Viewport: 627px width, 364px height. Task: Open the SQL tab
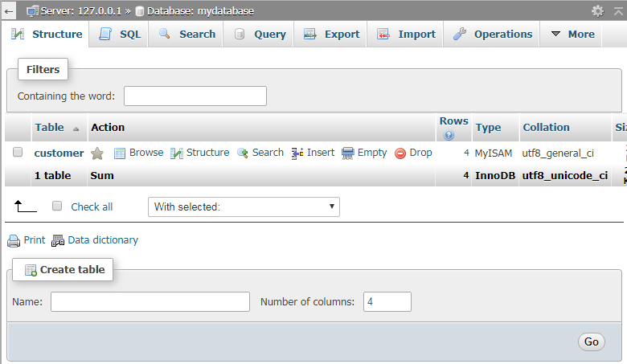[120, 34]
